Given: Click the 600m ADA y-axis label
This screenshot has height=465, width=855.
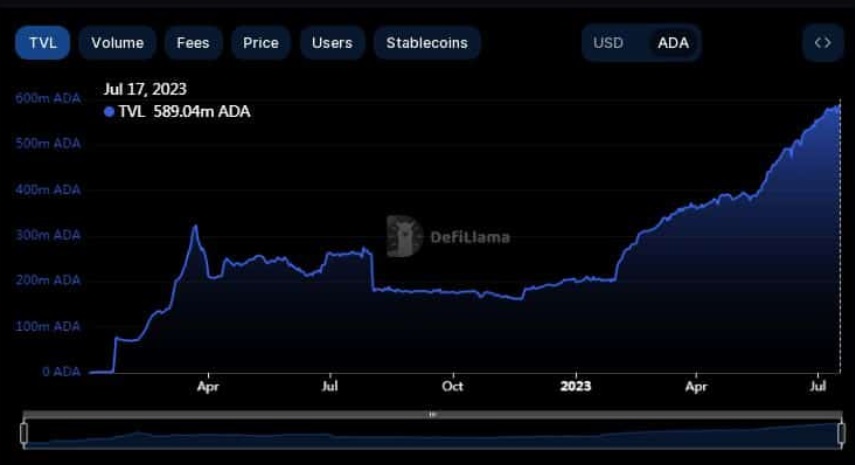Looking at the screenshot, I should pyautogui.click(x=48, y=98).
